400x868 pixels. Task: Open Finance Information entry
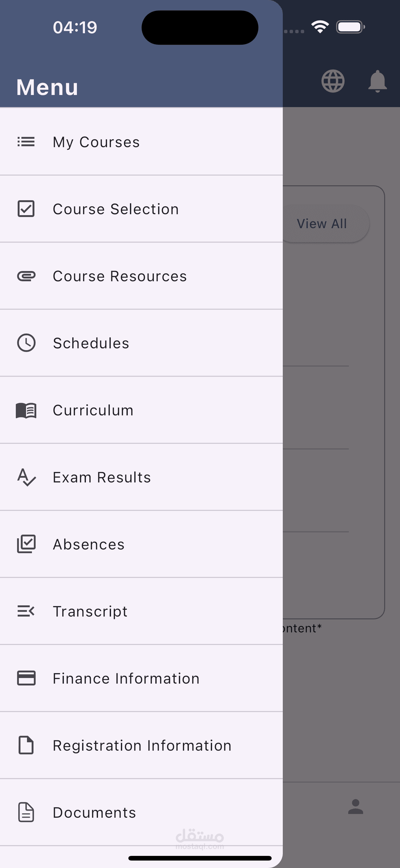[141, 678]
